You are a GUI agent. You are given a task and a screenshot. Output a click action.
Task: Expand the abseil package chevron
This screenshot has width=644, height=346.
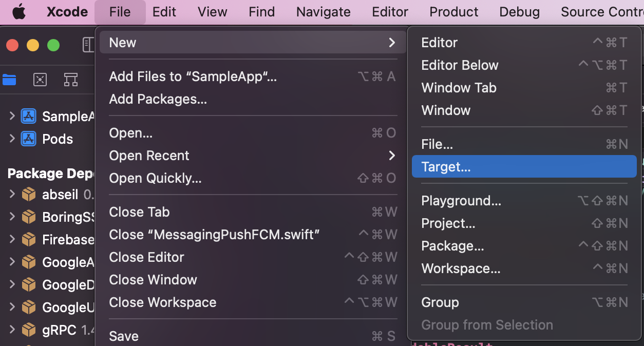pos(12,194)
